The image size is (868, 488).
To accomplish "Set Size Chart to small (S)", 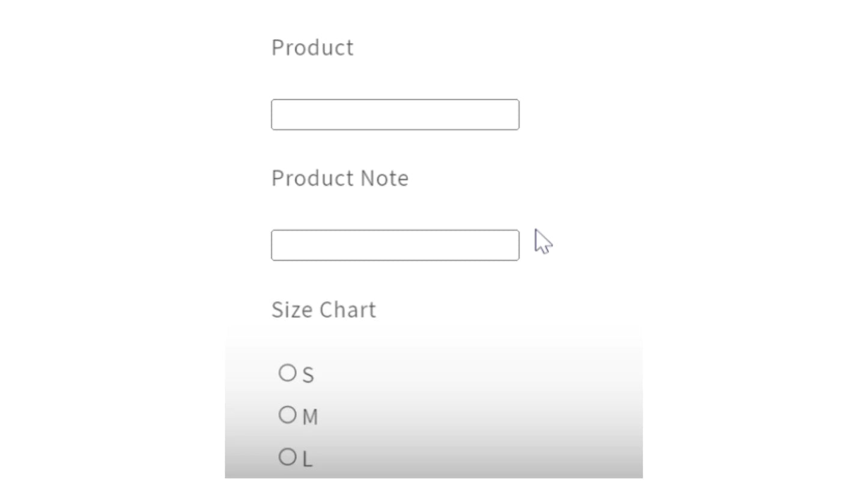I will (x=288, y=373).
